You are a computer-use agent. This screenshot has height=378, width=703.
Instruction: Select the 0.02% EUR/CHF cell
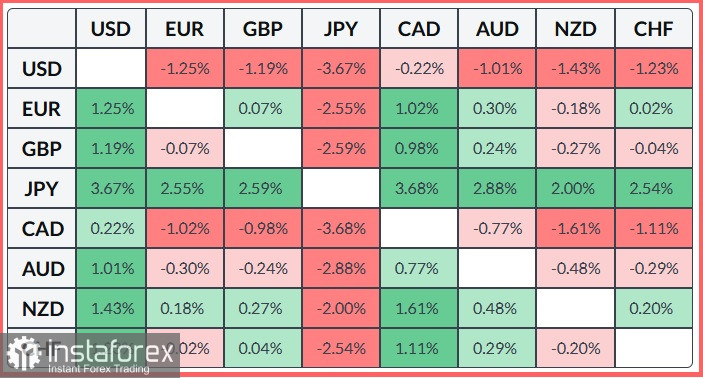pyautogui.click(x=653, y=109)
